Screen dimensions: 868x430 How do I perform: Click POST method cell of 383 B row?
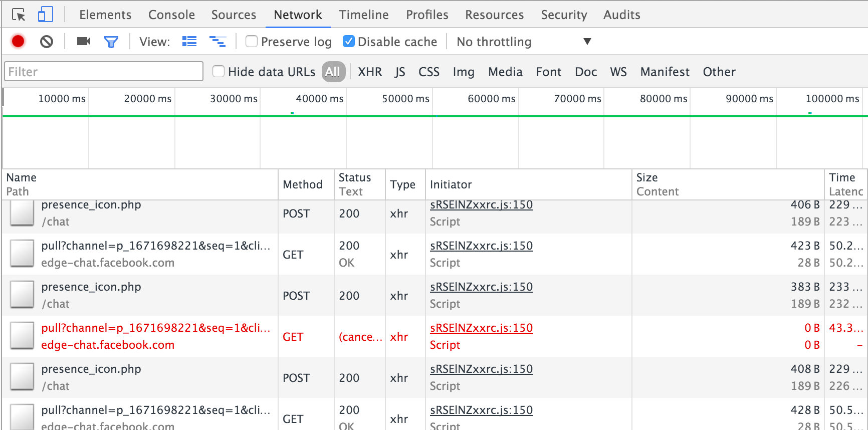coord(306,295)
